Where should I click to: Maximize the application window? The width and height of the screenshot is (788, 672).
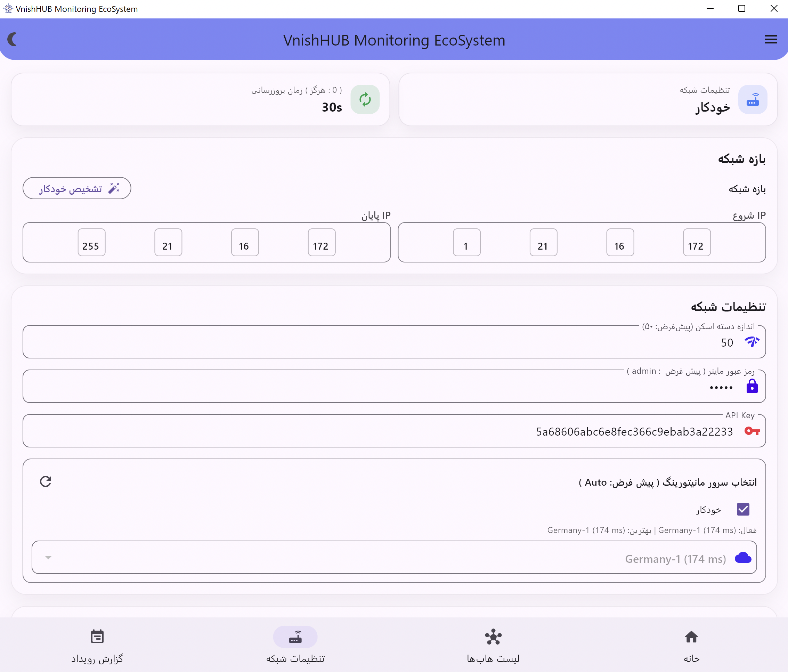(742, 8)
